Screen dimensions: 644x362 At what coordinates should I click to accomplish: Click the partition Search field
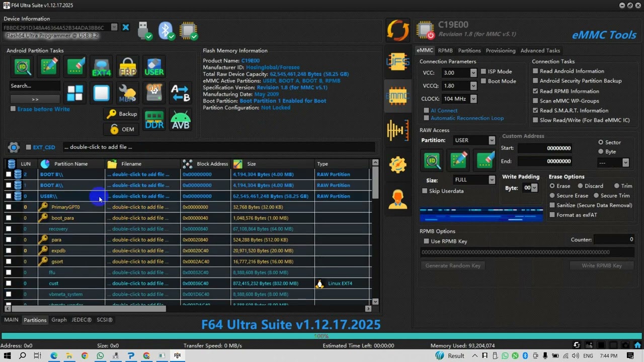(x=35, y=86)
